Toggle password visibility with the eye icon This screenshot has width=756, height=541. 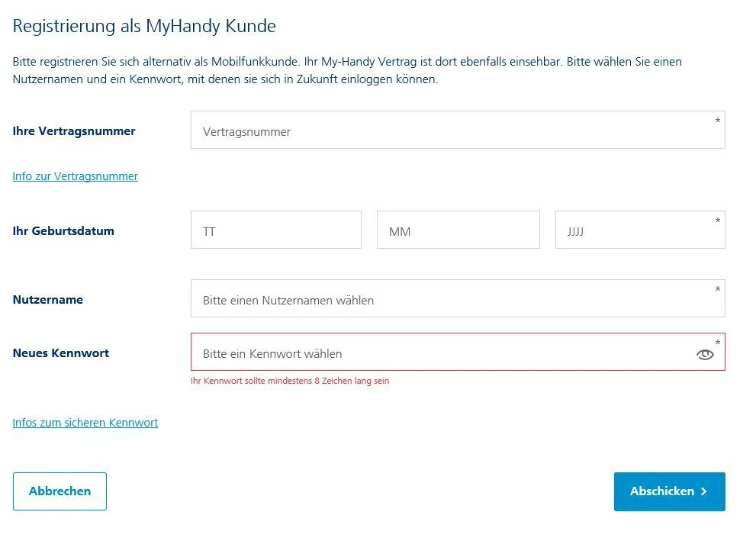click(x=705, y=354)
